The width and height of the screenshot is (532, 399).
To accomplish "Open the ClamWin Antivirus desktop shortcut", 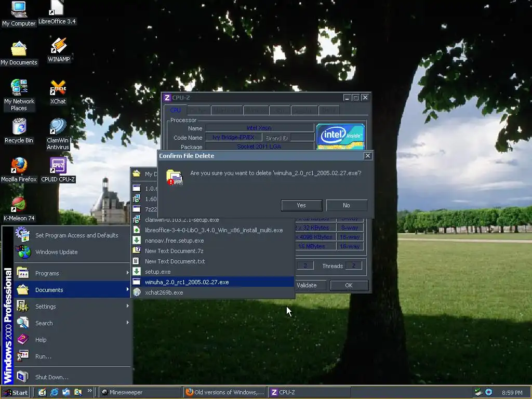I will 58,134.
